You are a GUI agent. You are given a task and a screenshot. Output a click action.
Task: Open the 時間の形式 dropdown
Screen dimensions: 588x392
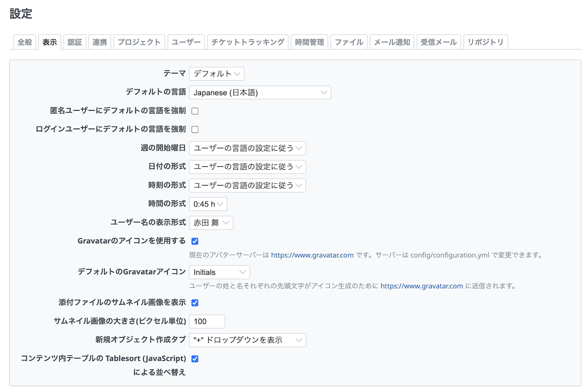pos(208,204)
